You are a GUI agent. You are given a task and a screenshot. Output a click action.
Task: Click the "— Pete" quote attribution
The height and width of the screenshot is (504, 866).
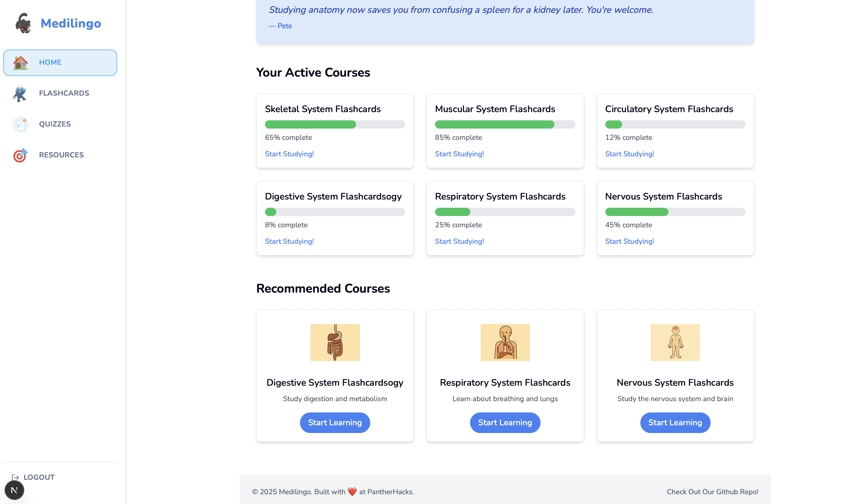click(280, 26)
